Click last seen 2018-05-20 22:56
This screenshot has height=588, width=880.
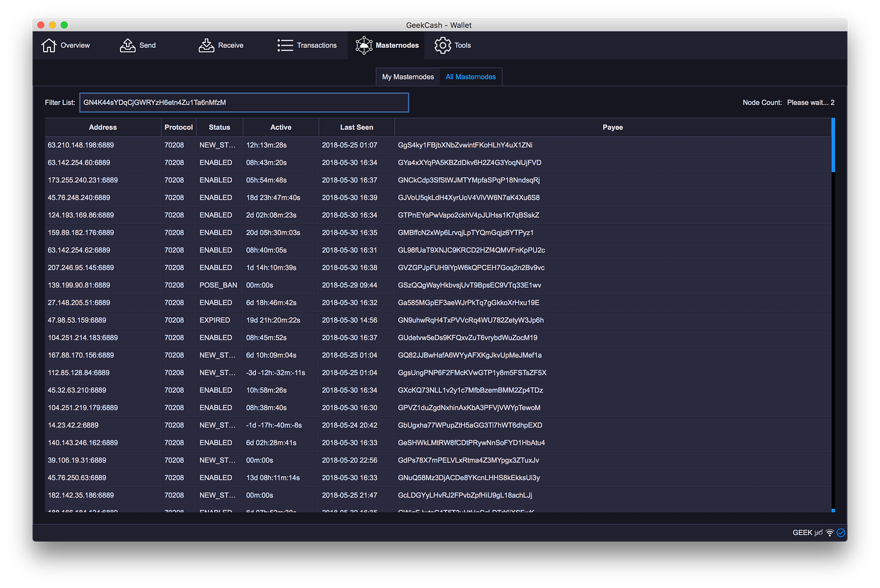[x=350, y=460]
